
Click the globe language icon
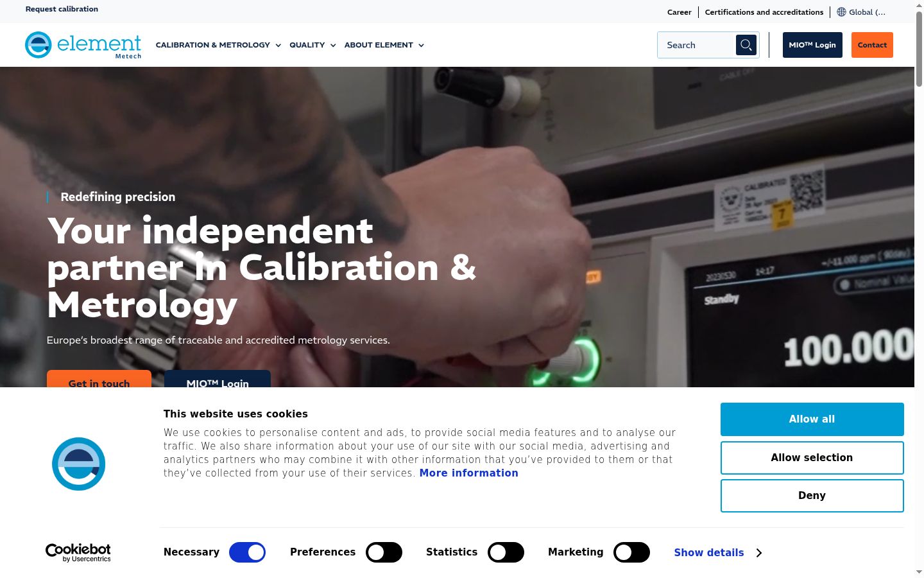pyautogui.click(x=841, y=12)
